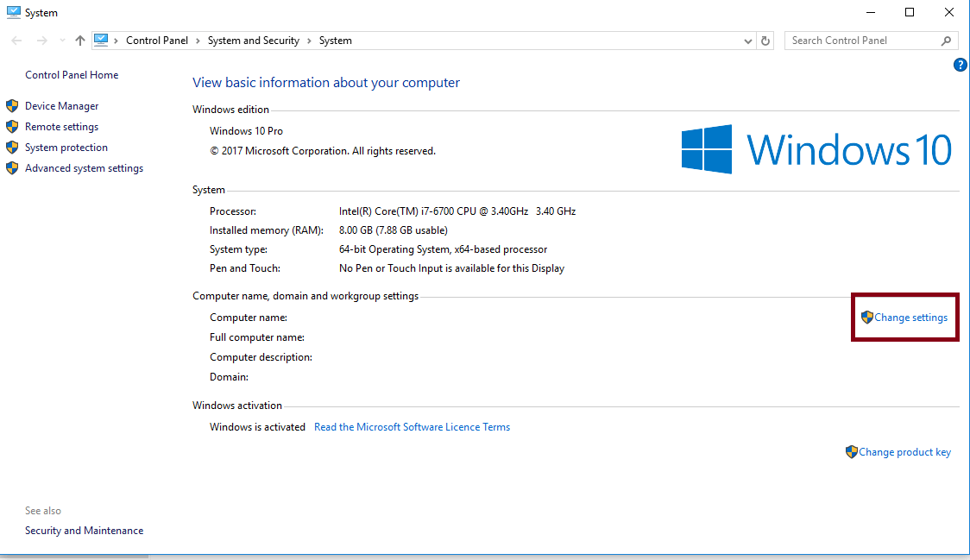
Task: Click the back arrow navigation icon
Action: 15,40
